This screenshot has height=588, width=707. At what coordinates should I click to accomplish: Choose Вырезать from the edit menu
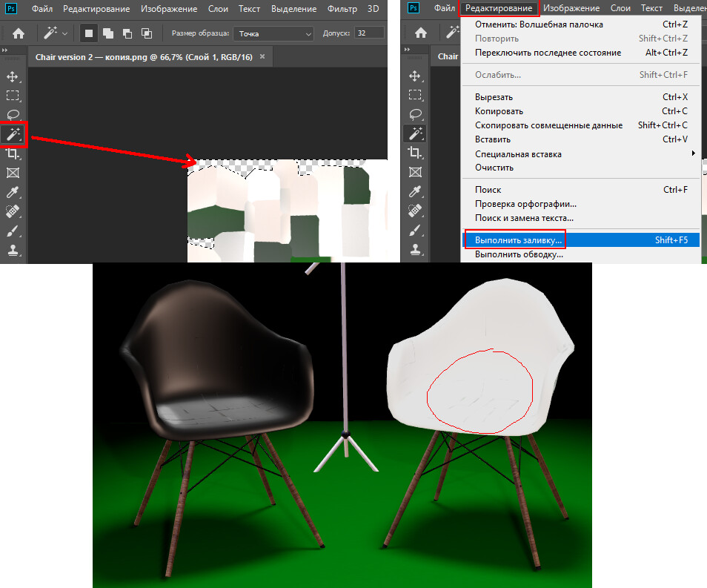581,97
